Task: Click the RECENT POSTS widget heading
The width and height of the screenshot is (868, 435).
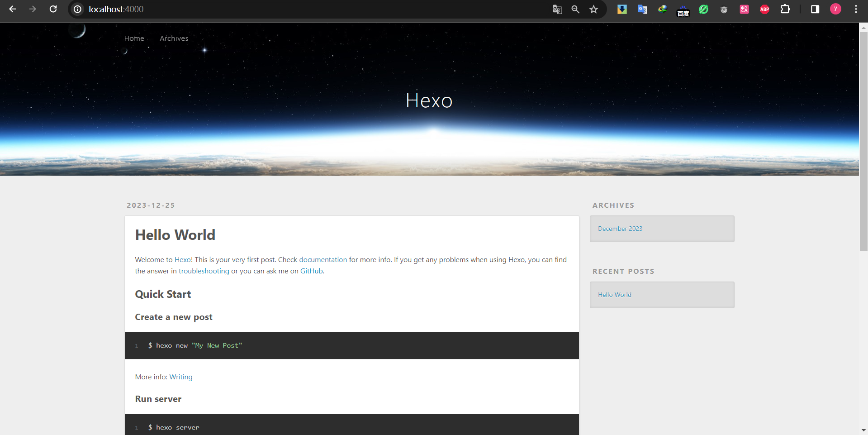Action: [x=623, y=272]
